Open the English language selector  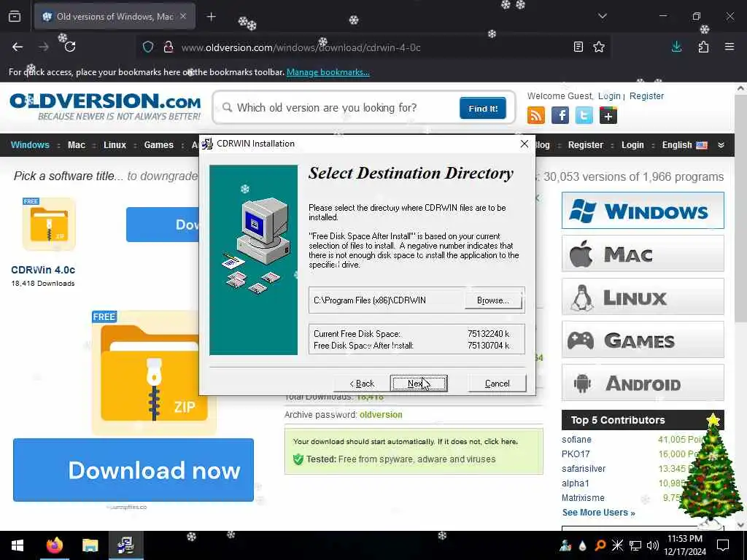(x=684, y=145)
